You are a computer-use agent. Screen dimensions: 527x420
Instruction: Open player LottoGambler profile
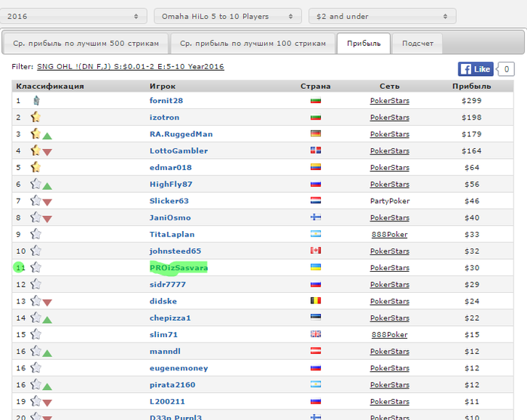178,151
